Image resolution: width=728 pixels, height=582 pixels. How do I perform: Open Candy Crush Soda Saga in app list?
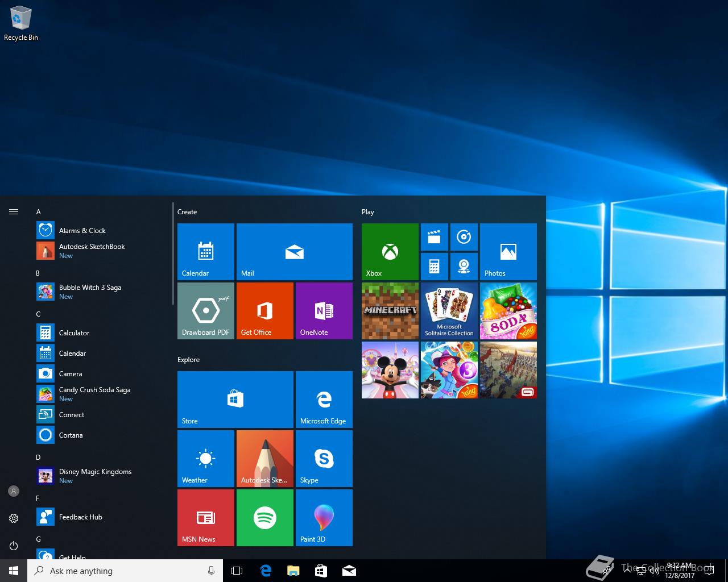pyautogui.click(x=102, y=394)
